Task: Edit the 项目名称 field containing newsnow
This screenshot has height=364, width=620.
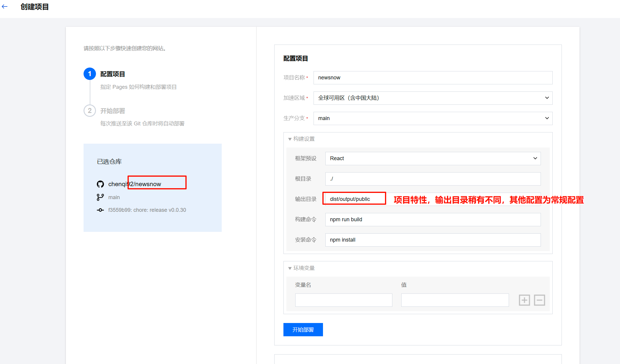Action: pyautogui.click(x=433, y=78)
